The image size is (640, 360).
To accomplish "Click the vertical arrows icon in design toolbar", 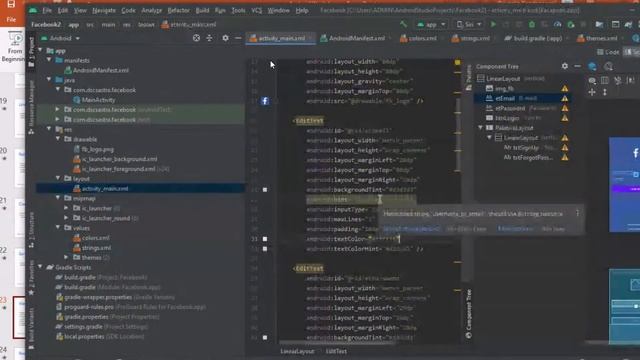I will click(x=605, y=93).
